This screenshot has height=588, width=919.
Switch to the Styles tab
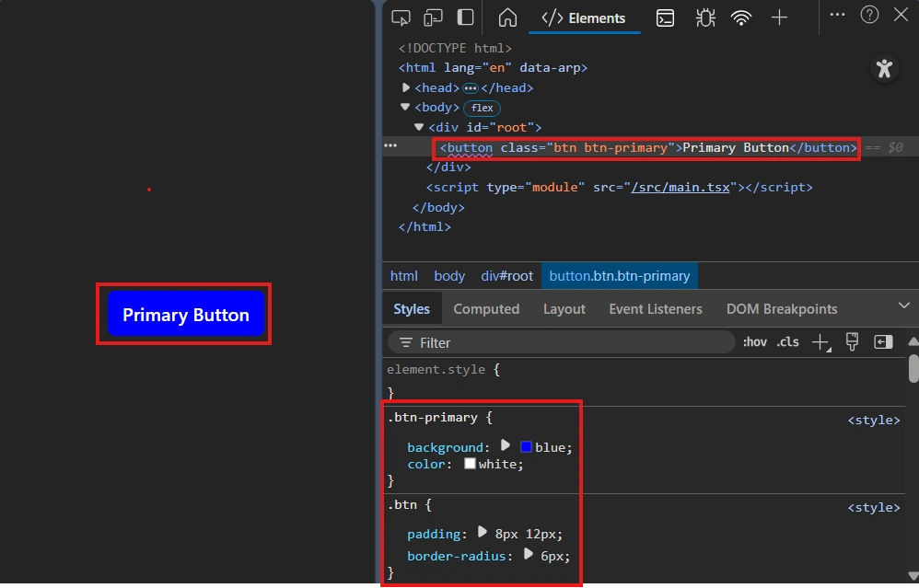pos(412,309)
